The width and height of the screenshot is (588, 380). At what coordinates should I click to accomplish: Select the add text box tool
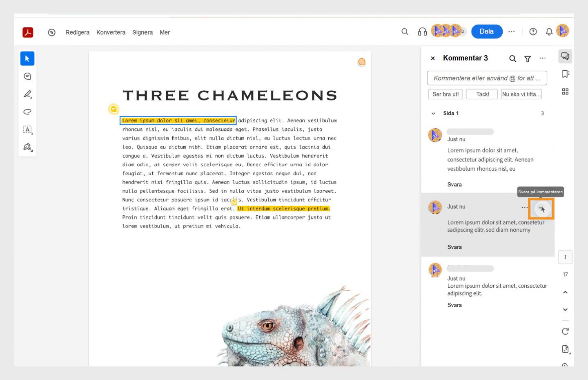tap(27, 130)
